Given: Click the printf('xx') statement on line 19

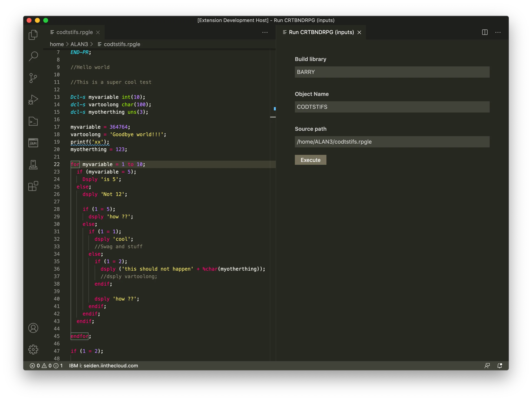Looking at the screenshot, I should click(90, 142).
